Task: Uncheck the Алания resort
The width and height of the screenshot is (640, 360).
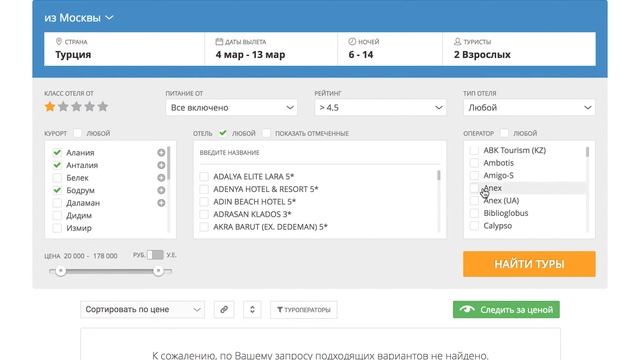Action: tap(57, 153)
